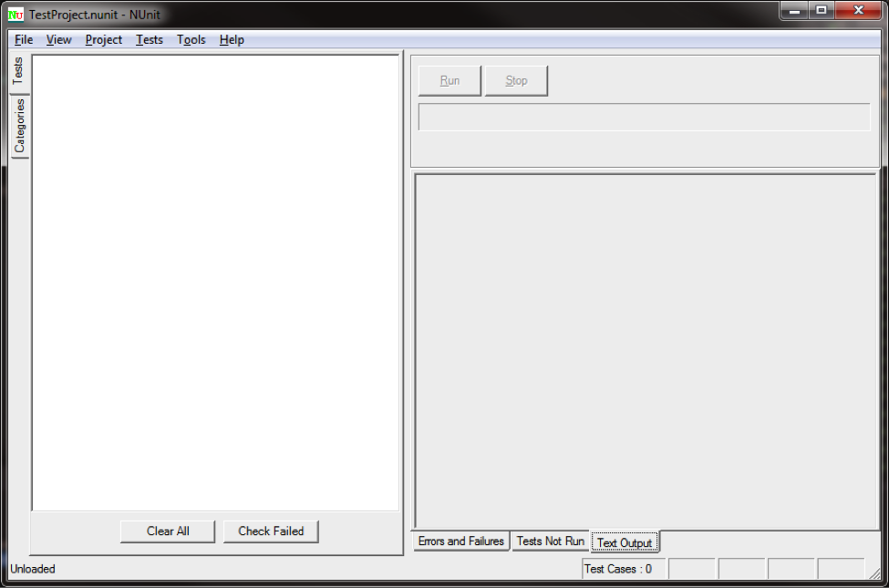Click the Test Cases : 0 status panel
The image size is (889, 588).
623,569
